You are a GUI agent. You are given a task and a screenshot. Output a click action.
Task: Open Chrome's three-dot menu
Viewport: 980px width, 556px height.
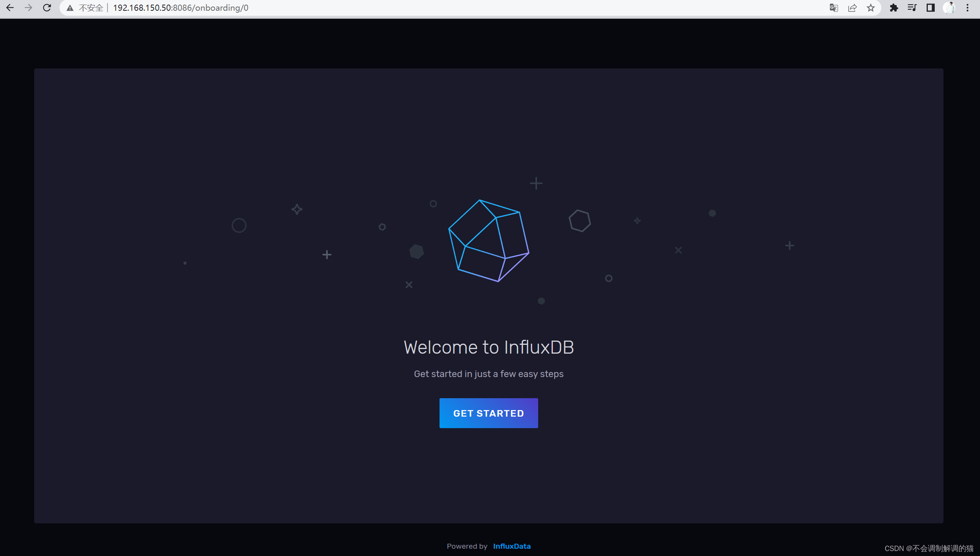967,8
